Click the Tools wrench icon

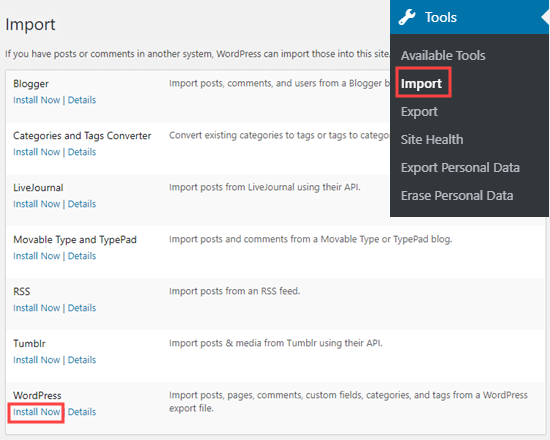[407, 17]
